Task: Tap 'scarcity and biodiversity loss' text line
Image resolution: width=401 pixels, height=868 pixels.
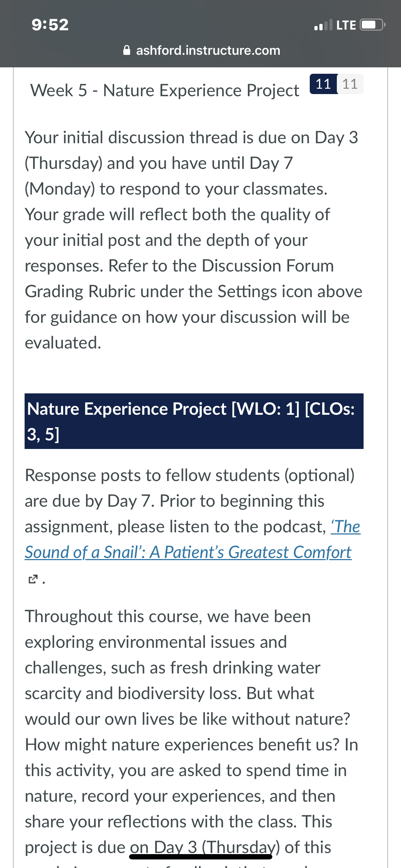Action: pyautogui.click(x=170, y=693)
